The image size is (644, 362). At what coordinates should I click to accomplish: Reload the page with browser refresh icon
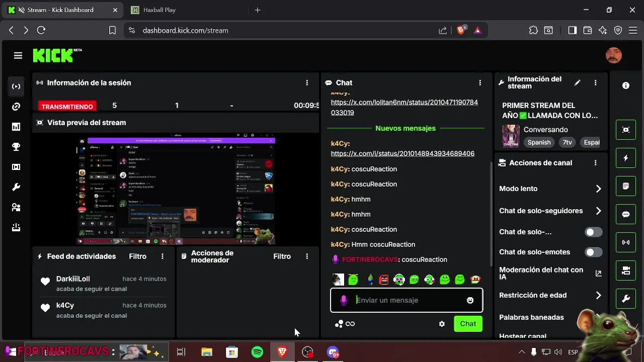[x=41, y=30]
